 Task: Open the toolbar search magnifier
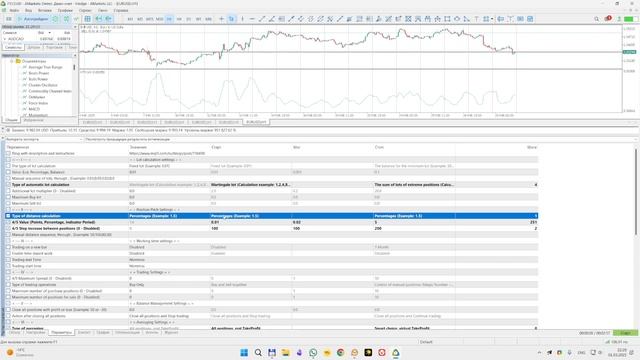point(597,19)
